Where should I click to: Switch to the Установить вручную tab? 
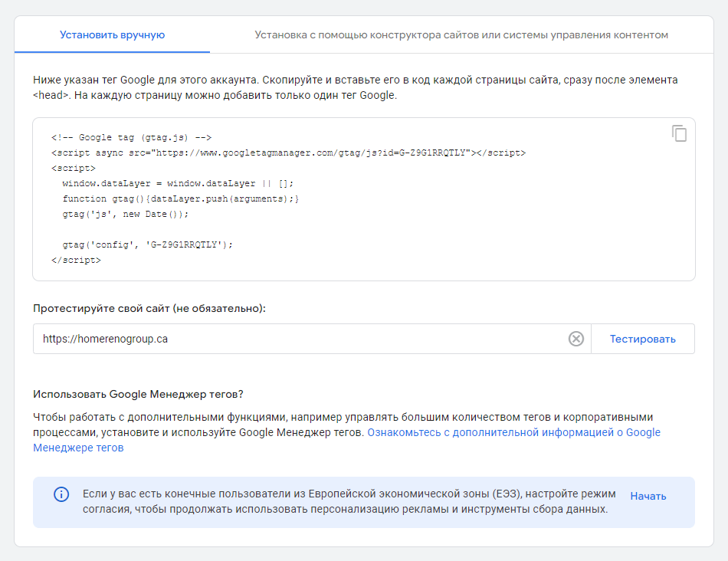tap(112, 34)
